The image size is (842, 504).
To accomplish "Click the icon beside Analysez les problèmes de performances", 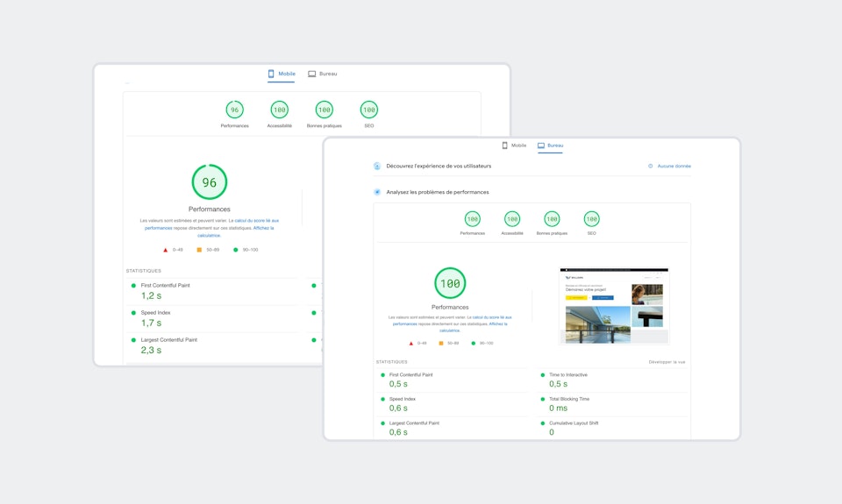I will pos(377,192).
